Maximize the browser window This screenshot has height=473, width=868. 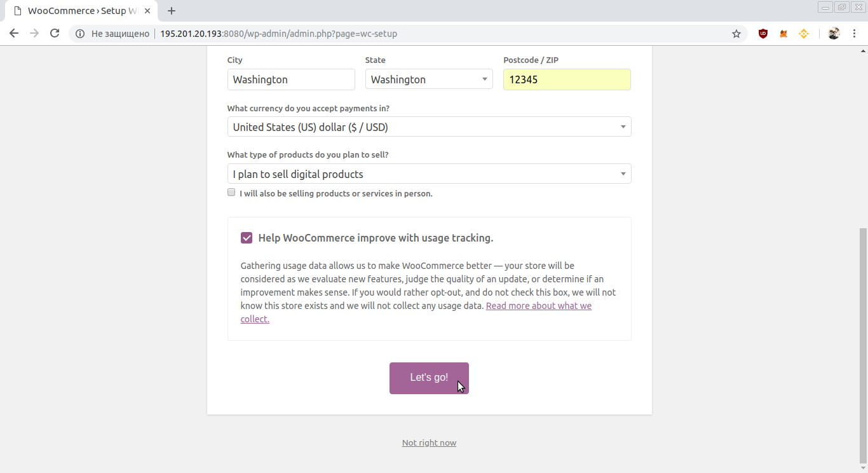842,7
